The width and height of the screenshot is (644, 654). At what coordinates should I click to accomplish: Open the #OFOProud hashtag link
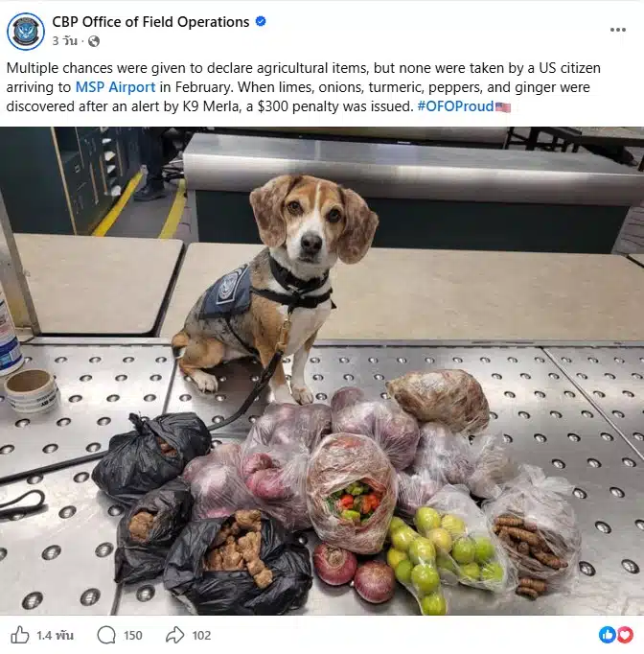pyautogui.click(x=455, y=106)
